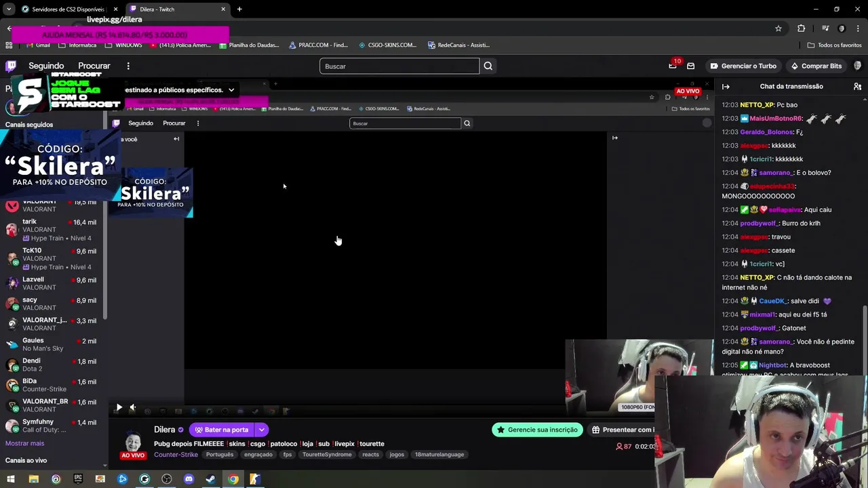The image size is (868, 488).
Task: Expand the Bater na porta dropdown arrow
Action: (x=261, y=430)
